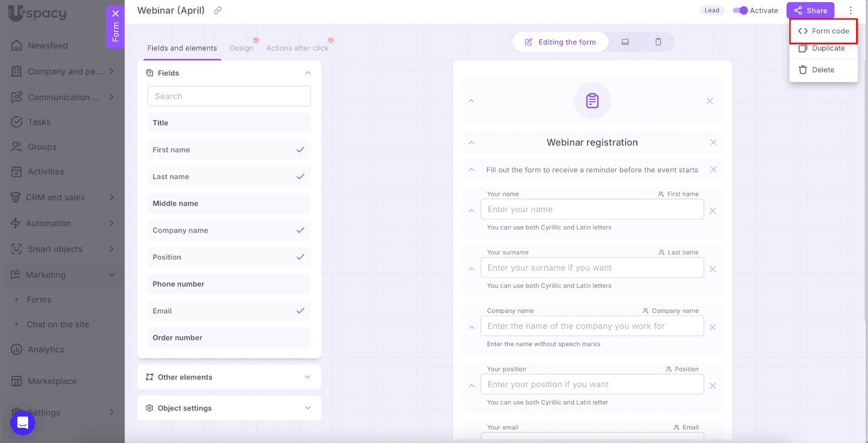Image resolution: width=868 pixels, height=443 pixels.
Task: Click the Delete trash icon
Action: (x=803, y=70)
